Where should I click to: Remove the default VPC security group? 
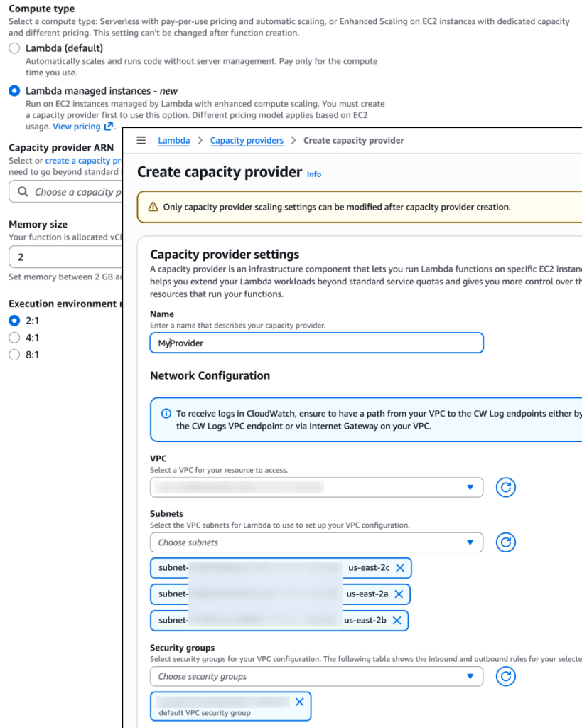pos(299,701)
